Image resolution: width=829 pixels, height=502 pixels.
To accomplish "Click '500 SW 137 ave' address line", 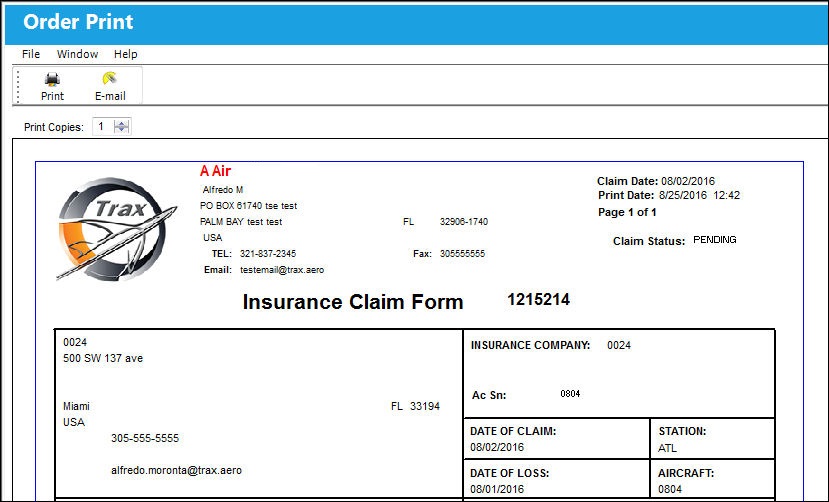I will pyautogui.click(x=103, y=358).
